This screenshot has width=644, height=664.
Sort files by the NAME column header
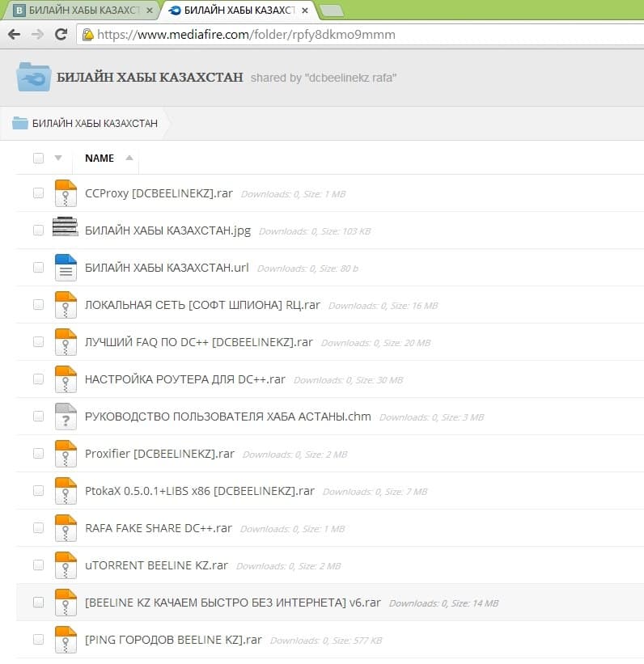(100, 158)
